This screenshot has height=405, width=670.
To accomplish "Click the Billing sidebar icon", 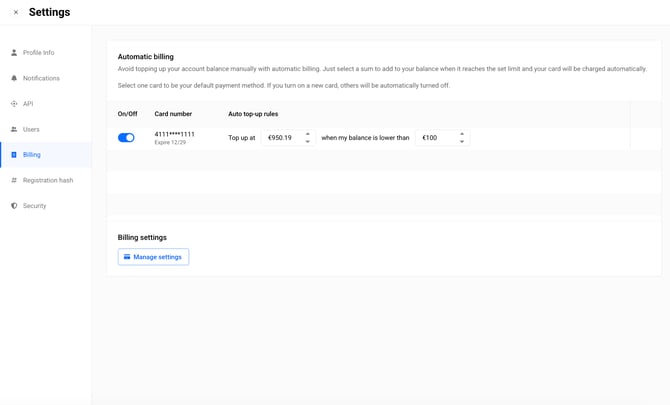I will pyautogui.click(x=14, y=155).
